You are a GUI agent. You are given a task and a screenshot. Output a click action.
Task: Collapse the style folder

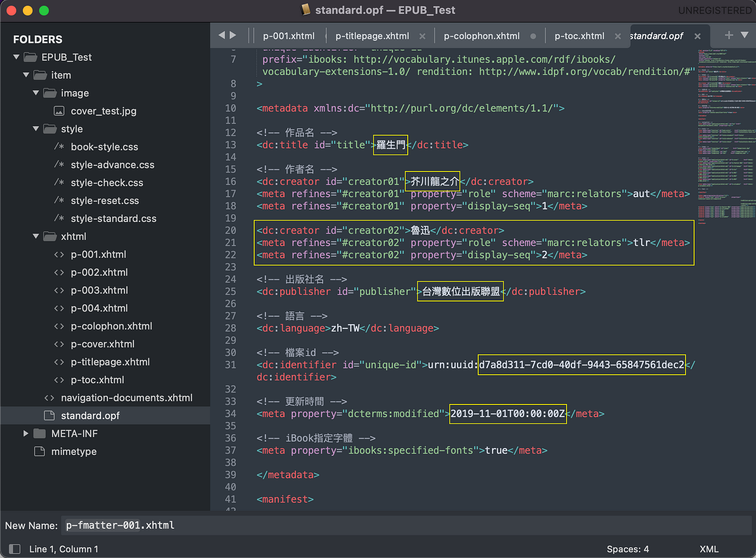[36, 129]
